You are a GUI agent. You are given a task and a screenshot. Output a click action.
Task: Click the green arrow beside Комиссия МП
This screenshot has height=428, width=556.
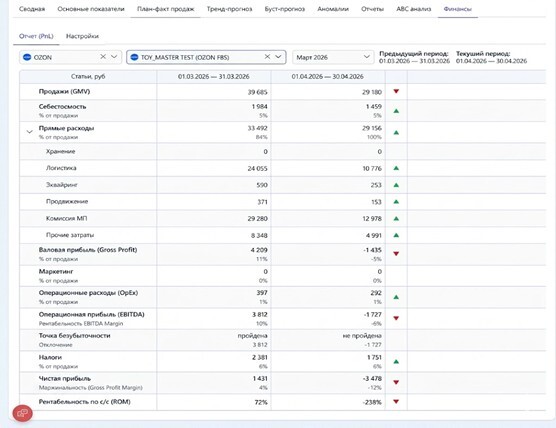click(x=396, y=218)
